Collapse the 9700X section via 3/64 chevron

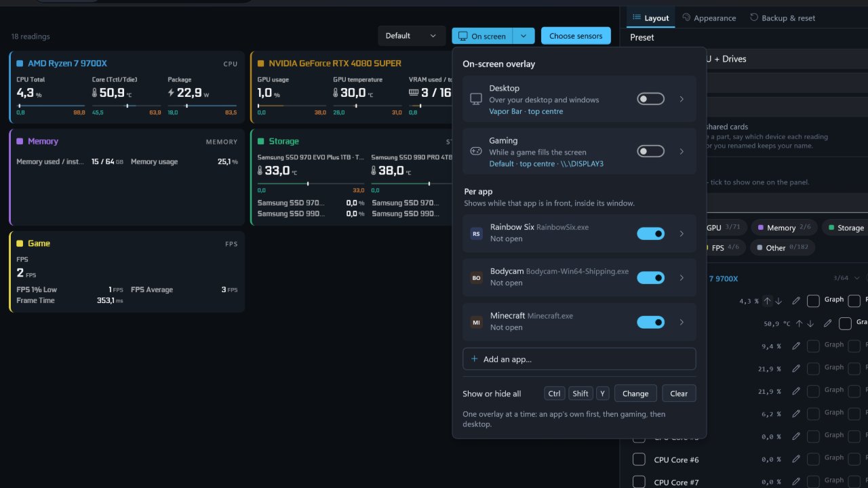(858, 278)
